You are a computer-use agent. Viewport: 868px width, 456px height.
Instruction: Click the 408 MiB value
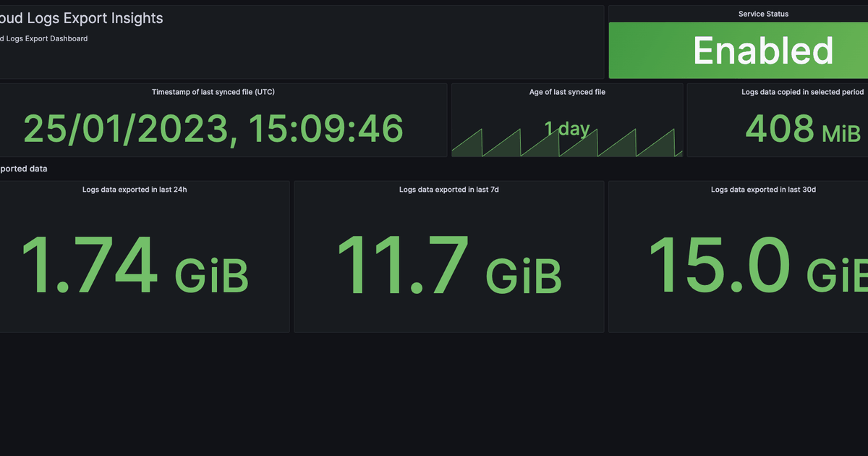[802, 130]
